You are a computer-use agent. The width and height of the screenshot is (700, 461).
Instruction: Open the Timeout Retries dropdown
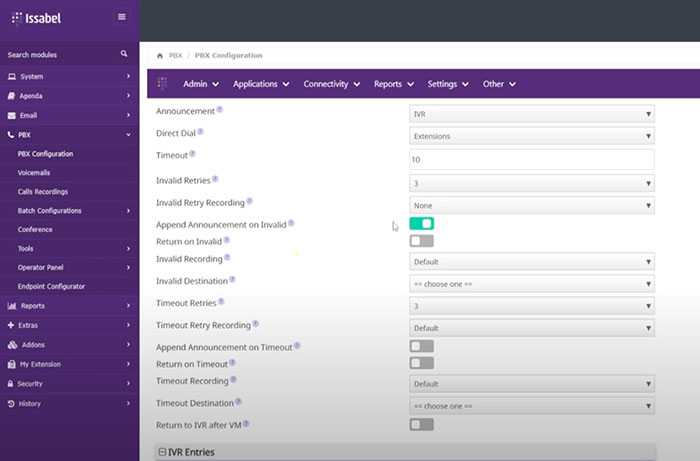tap(532, 306)
